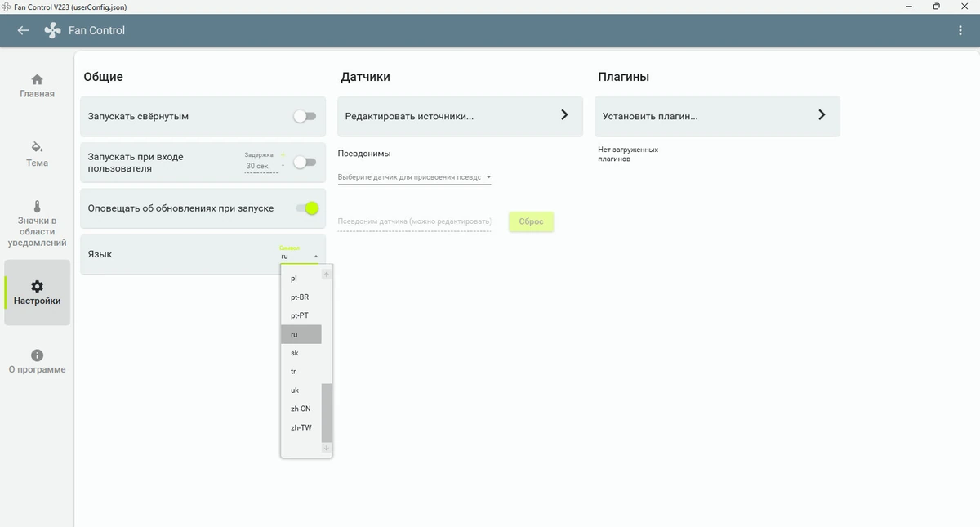The width and height of the screenshot is (980, 527).
Task: Open the О программе about page
Action: tap(37, 362)
